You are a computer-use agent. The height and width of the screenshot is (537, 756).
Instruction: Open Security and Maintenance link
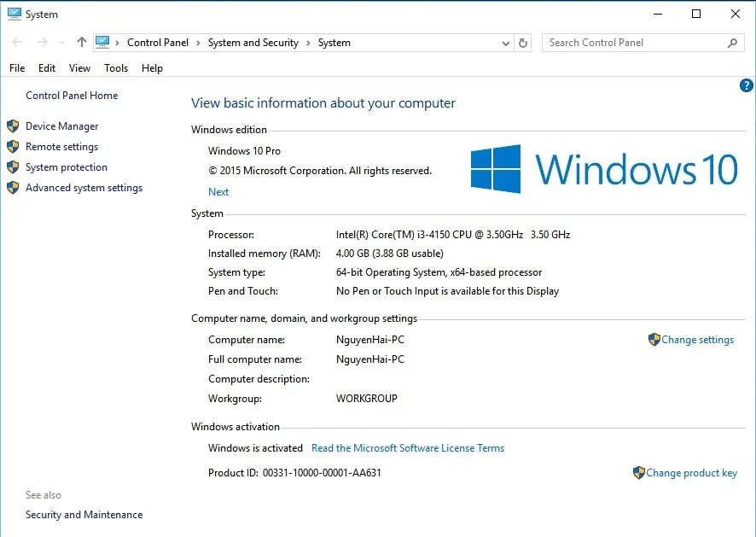(84, 515)
